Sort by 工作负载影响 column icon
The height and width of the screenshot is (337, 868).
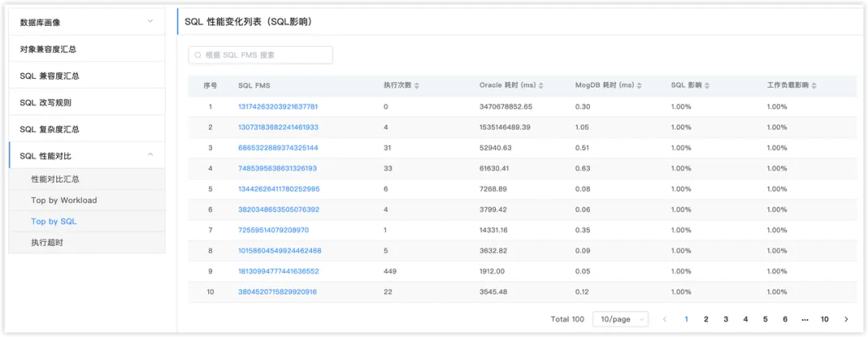[x=815, y=85]
